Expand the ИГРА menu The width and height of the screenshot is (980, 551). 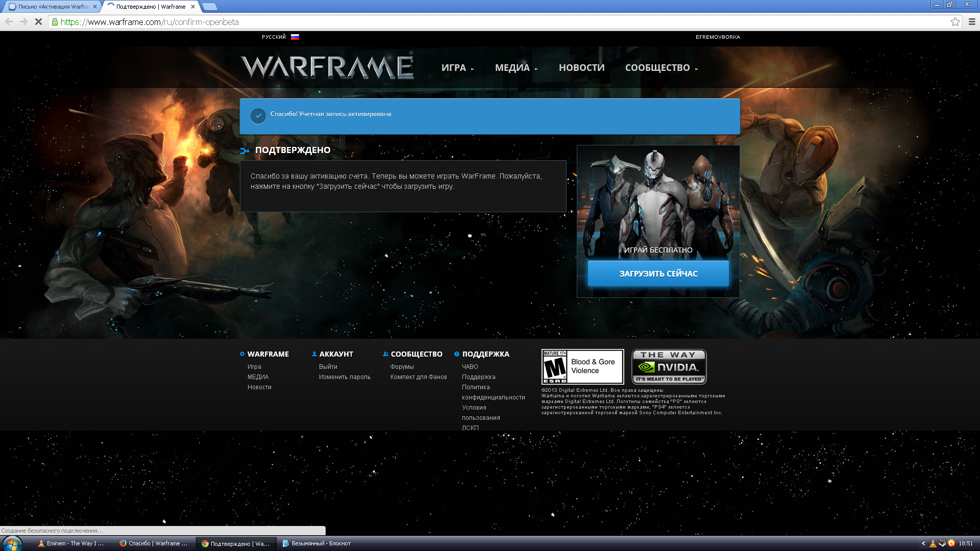(x=458, y=68)
